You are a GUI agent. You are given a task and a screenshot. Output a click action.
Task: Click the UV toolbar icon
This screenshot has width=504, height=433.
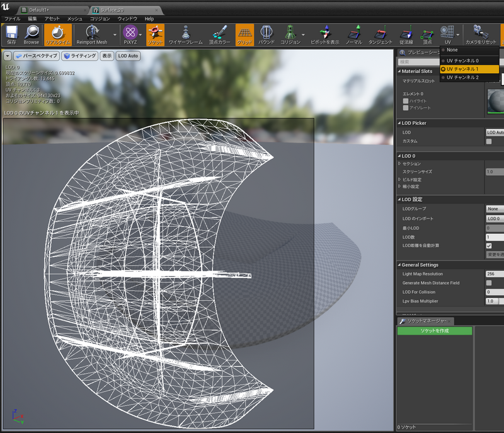pyautogui.click(x=447, y=35)
